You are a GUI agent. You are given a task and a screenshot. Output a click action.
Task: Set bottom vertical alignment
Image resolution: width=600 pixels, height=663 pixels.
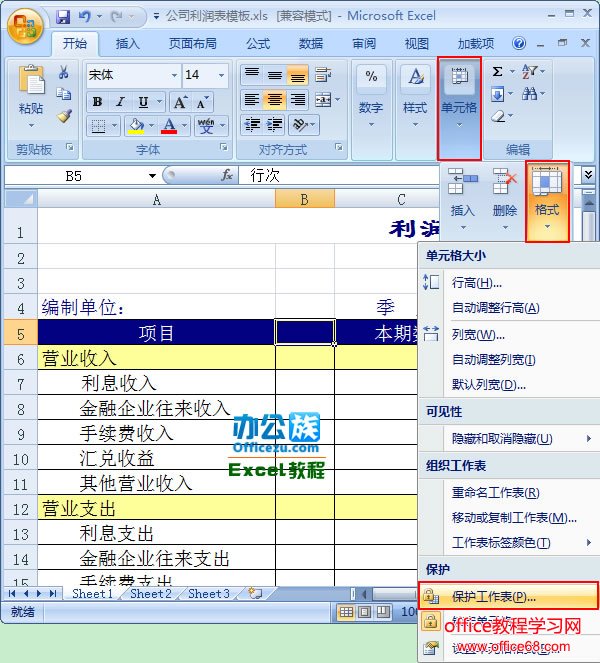pos(298,75)
